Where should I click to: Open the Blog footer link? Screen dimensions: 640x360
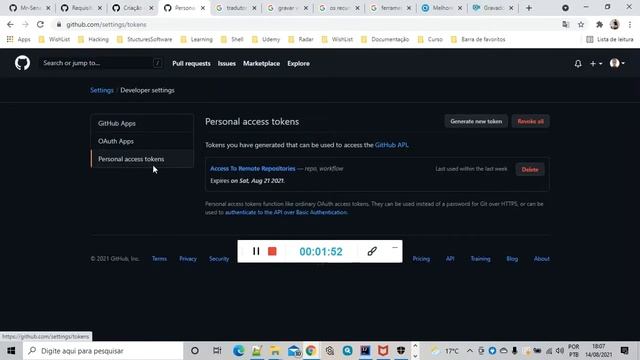click(512, 259)
